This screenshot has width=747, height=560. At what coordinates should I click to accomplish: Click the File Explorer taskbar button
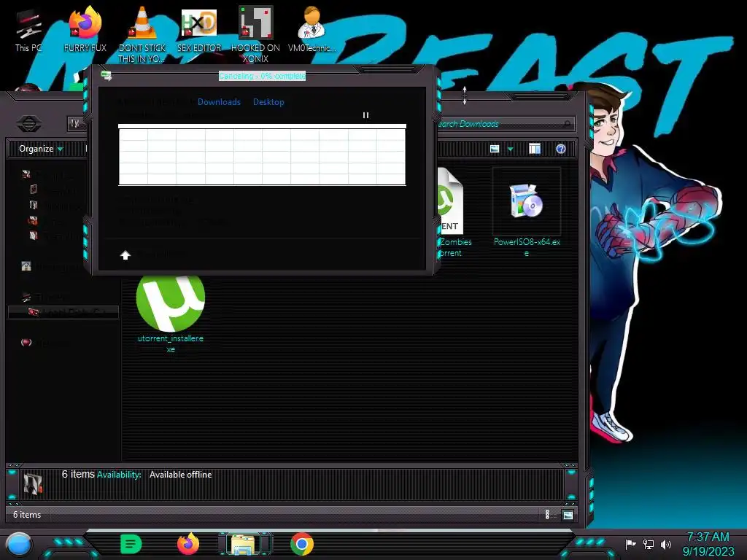[x=245, y=544]
